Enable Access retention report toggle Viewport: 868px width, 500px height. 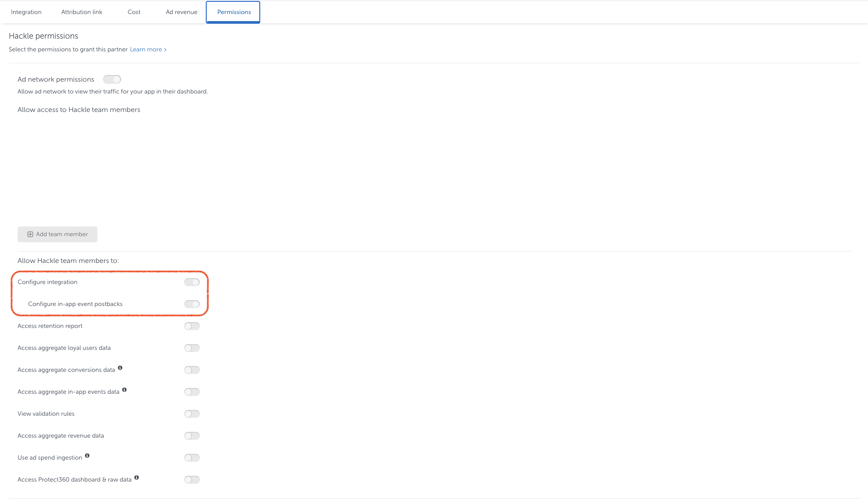(192, 326)
